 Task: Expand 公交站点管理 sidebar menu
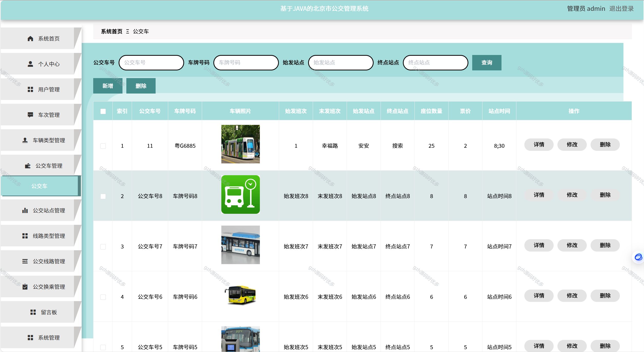(41, 210)
